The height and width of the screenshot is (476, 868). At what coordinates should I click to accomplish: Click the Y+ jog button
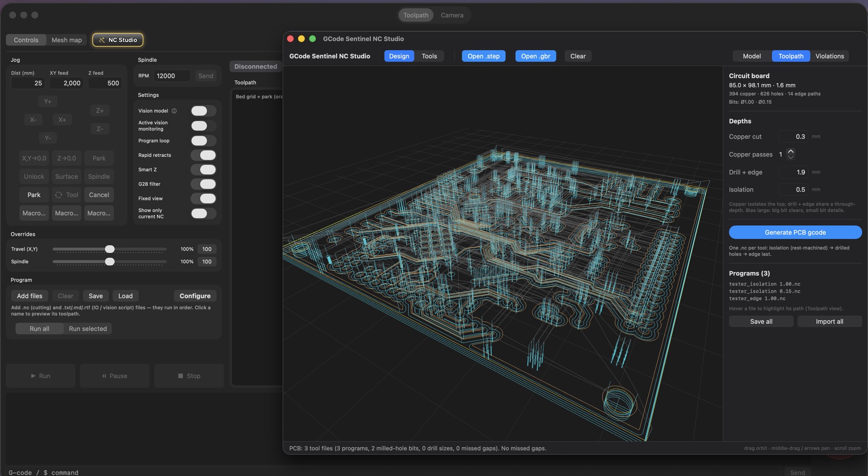pos(48,101)
